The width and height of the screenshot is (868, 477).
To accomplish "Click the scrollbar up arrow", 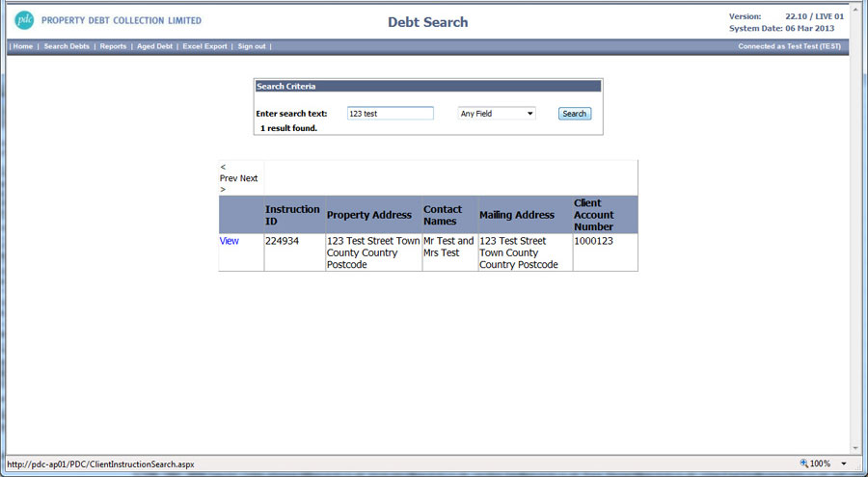I will [x=857, y=8].
